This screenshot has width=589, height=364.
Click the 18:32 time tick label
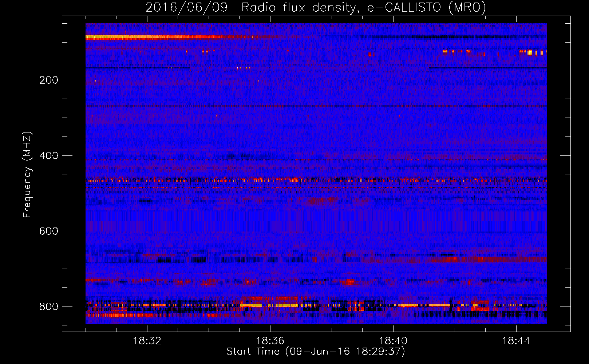pos(147,341)
